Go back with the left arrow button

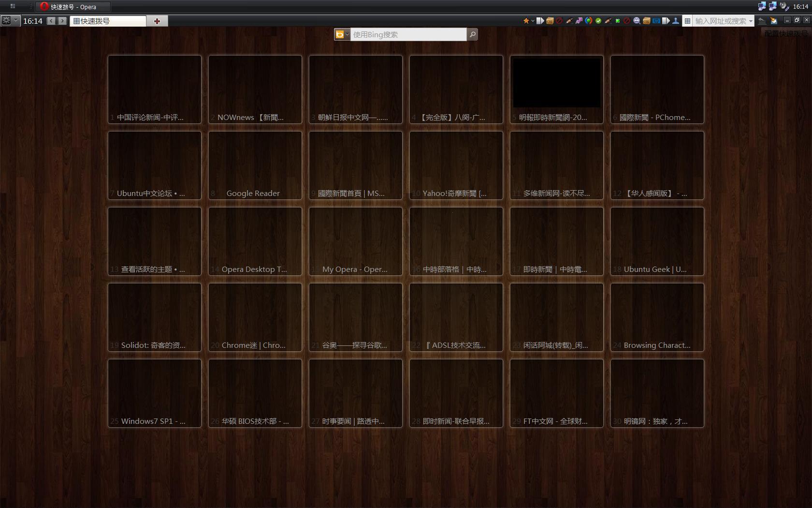coord(52,21)
